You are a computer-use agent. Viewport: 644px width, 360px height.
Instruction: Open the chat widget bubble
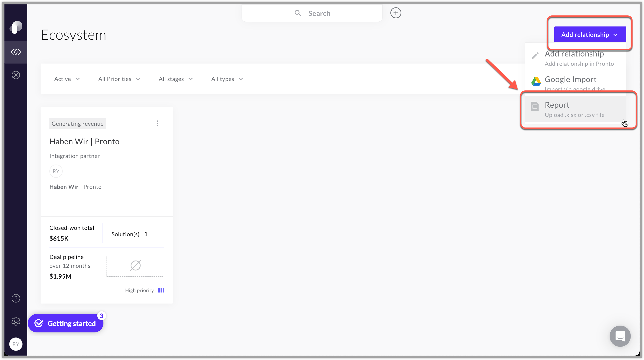620,336
